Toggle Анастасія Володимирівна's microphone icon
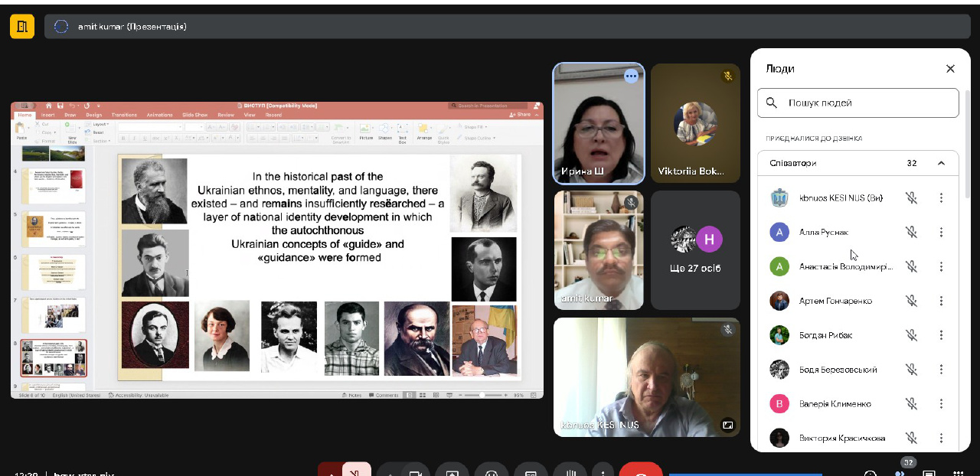Viewport: 980px width, 476px height. (x=911, y=267)
